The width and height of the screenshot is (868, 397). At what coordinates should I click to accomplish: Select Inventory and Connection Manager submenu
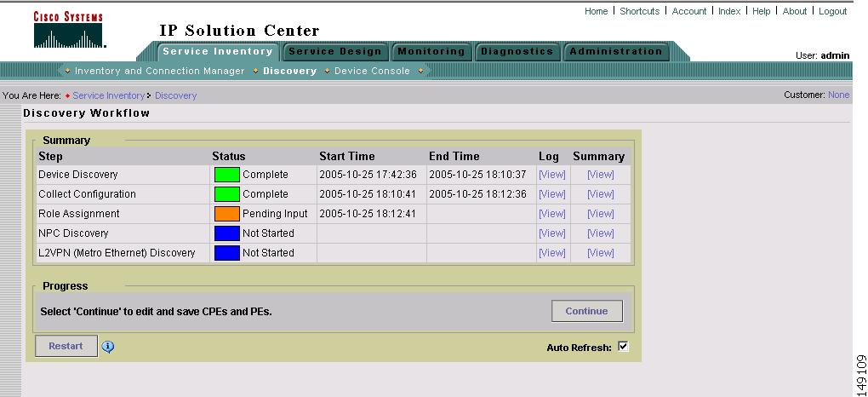tap(159, 71)
